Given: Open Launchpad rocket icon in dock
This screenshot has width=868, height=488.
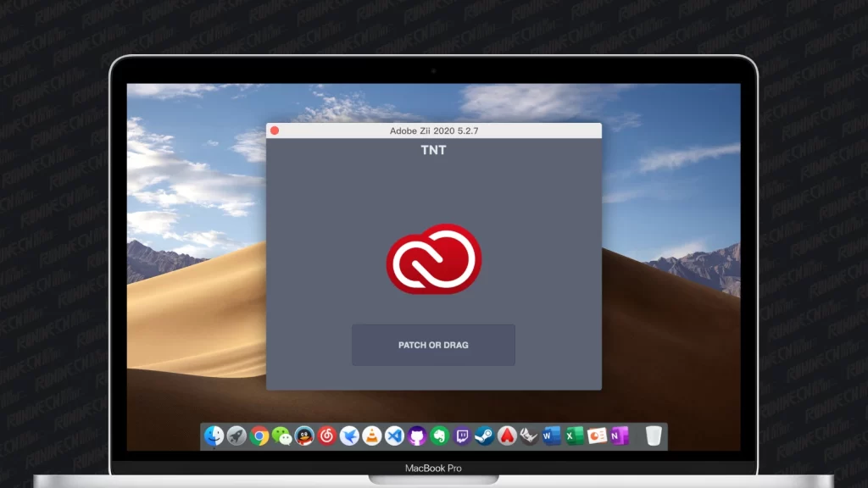Looking at the screenshot, I should click(x=236, y=436).
